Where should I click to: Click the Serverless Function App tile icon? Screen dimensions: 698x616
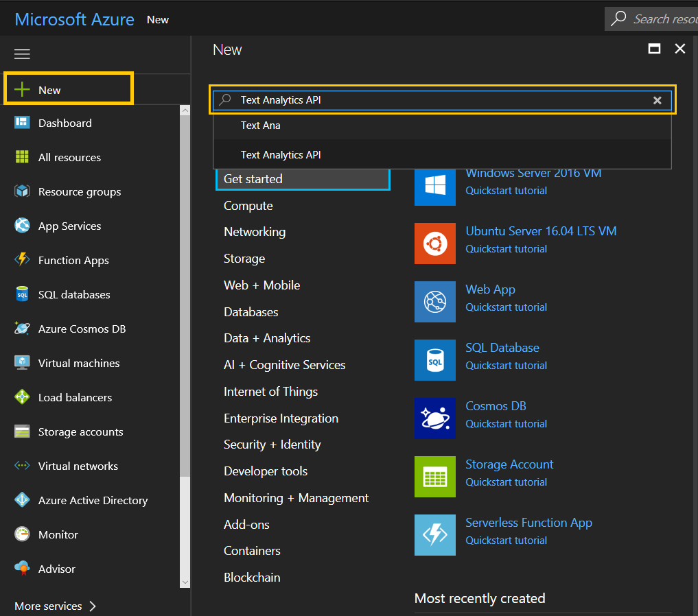click(435, 534)
